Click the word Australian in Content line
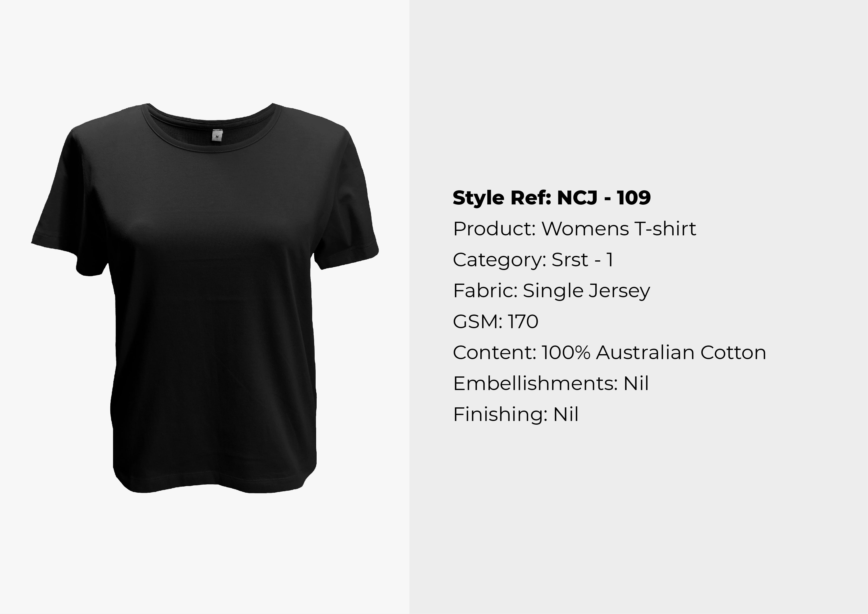 [x=647, y=352]
